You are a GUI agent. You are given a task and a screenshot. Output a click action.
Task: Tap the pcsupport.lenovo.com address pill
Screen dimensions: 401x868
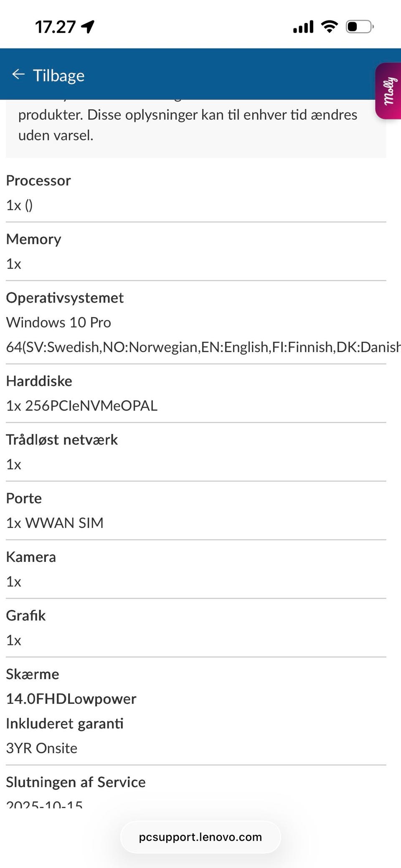tap(200, 837)
